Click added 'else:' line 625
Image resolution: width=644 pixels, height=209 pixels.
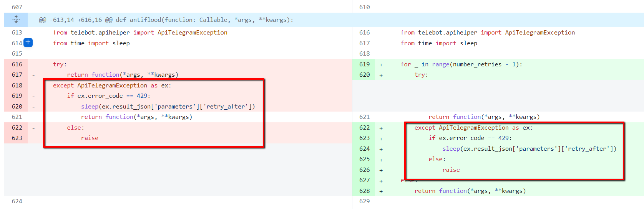437,159
